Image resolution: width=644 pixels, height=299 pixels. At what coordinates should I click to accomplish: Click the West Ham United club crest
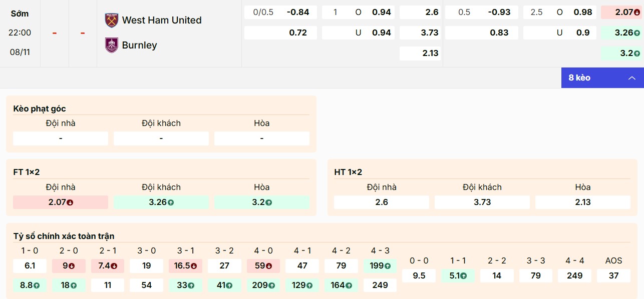coord(111,20)
